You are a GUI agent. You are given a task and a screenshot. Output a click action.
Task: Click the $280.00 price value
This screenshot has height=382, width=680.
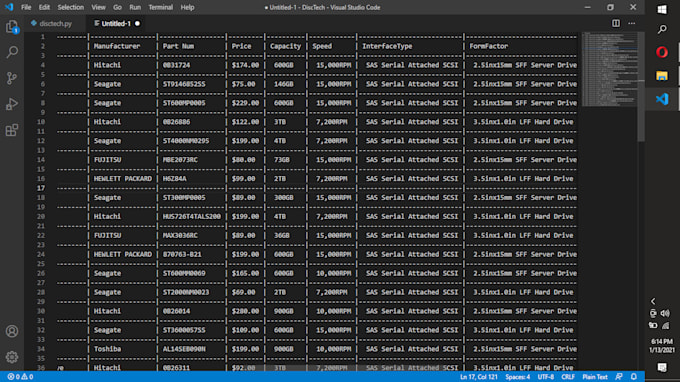pos(245,311)
